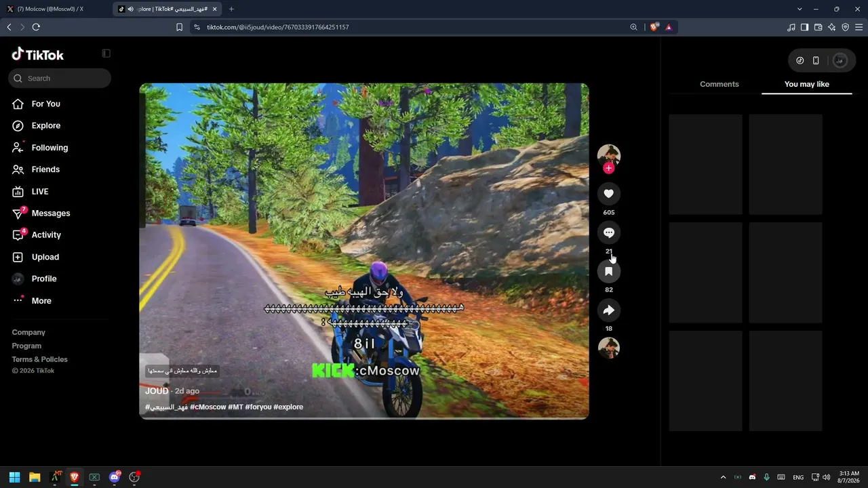Collapse the TikTok sidebar with the panel icon
This screenshot has width=868, height=488.
coord(106,54)
